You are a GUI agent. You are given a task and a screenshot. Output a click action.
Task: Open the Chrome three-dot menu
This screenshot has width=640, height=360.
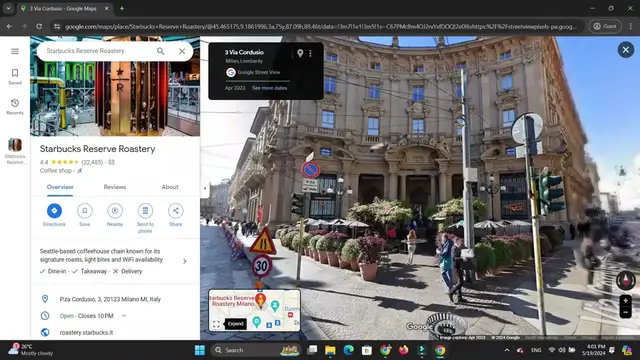(x=631, y=27)
